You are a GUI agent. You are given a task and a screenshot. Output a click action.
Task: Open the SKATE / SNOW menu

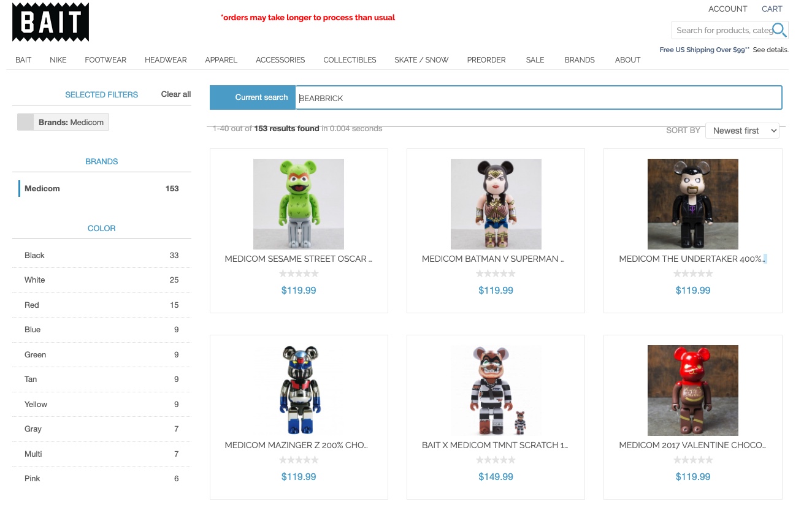[421, 60]
